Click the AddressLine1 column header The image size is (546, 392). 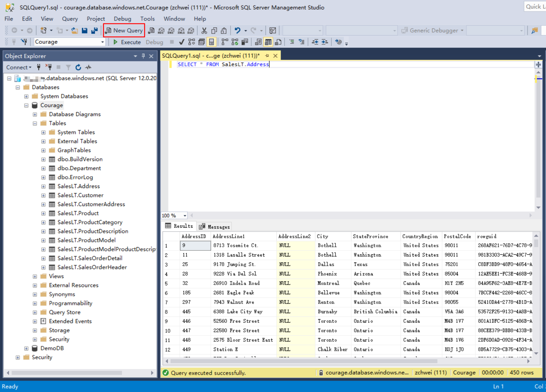pyautogui.click(x=243, y=236)
